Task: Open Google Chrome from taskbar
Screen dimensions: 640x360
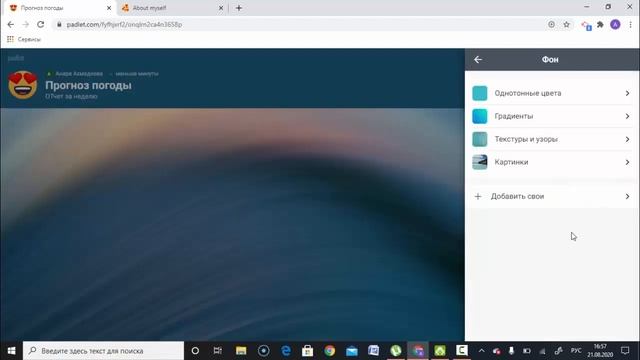Action: [330, 351]
